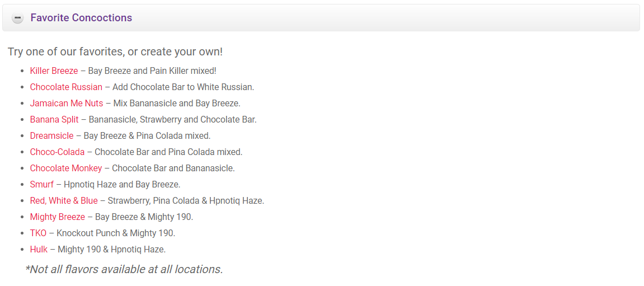The image size is (644, 286).
Task: Select the Smurf link
Action: click(x=42, y=185)
